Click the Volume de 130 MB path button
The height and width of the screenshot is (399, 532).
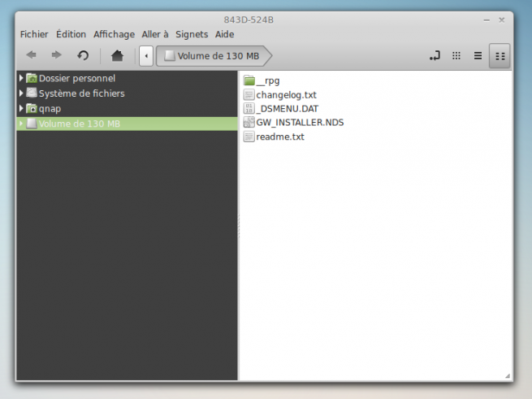(x=212, y=55)
